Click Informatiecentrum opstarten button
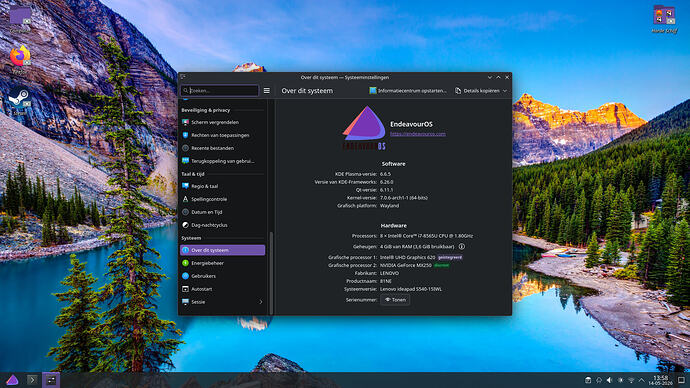The height and width of the screenshot is (388, 690). 407,91
